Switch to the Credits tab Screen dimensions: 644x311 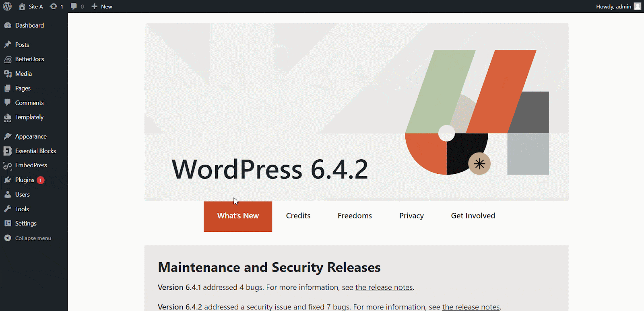[298, 216]
